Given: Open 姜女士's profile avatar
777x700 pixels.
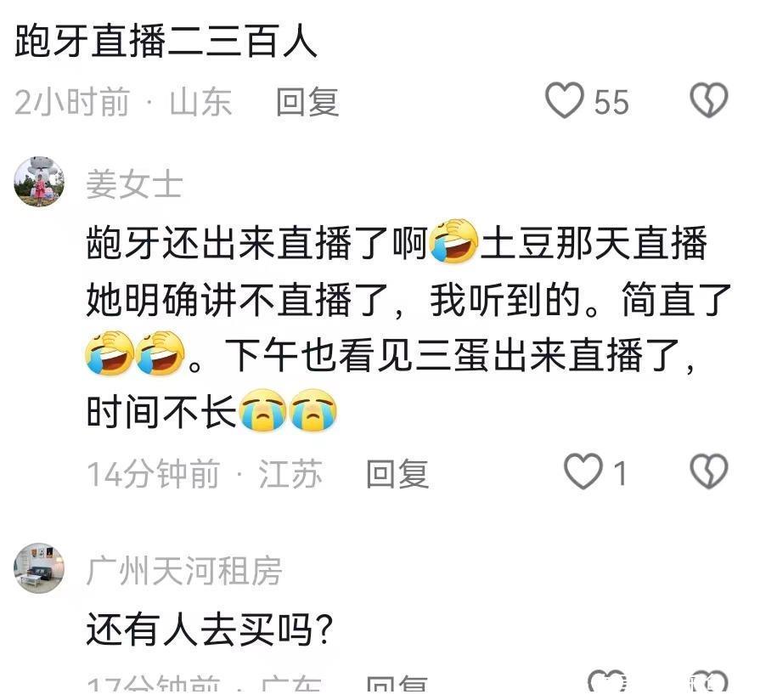Looking at the screenshot, I should tap(39, 182).
